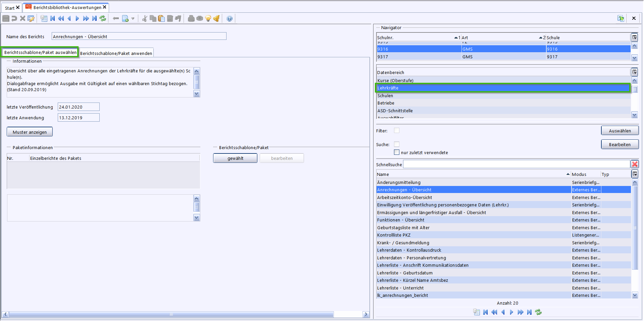This screenshot has width=644, height=321.
Task: Click the printer icon
Action: coord(191,18)
